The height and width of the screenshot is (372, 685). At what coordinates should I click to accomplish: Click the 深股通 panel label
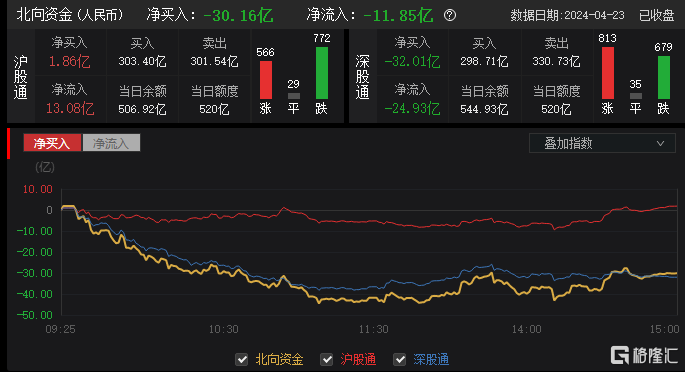[362, 77]
